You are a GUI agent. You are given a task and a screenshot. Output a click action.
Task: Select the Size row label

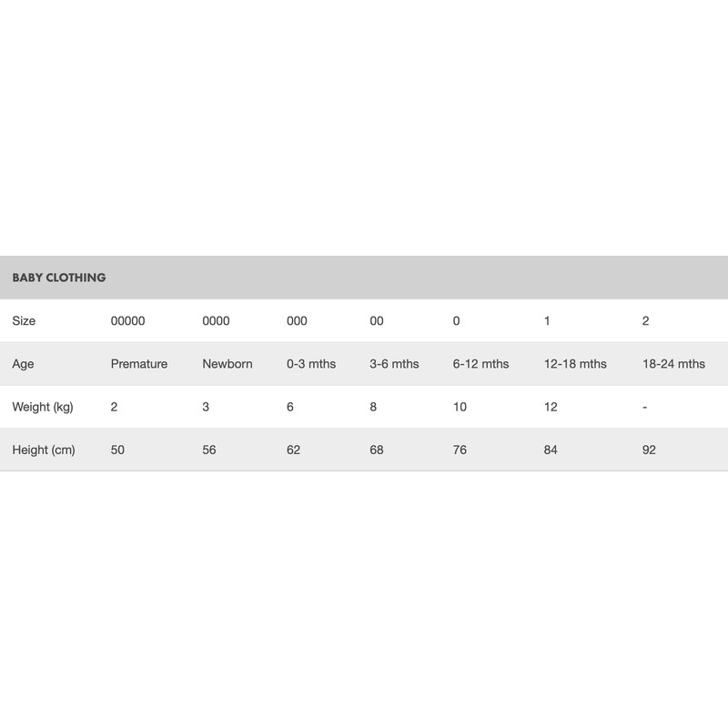(x=24, y=321)
